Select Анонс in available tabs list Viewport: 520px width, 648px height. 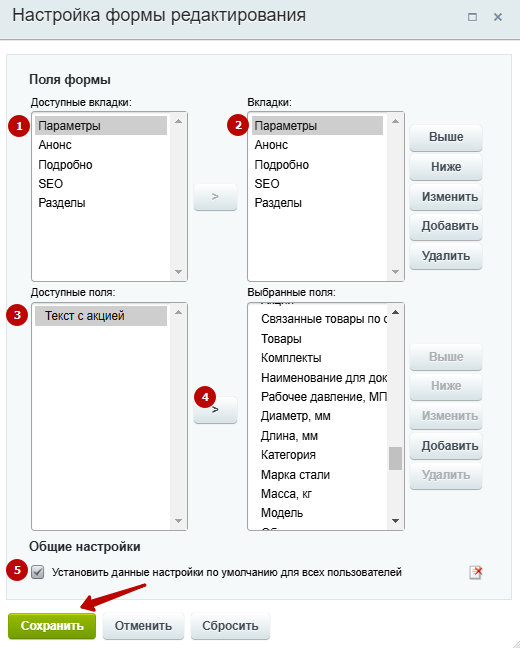point(55,145)
